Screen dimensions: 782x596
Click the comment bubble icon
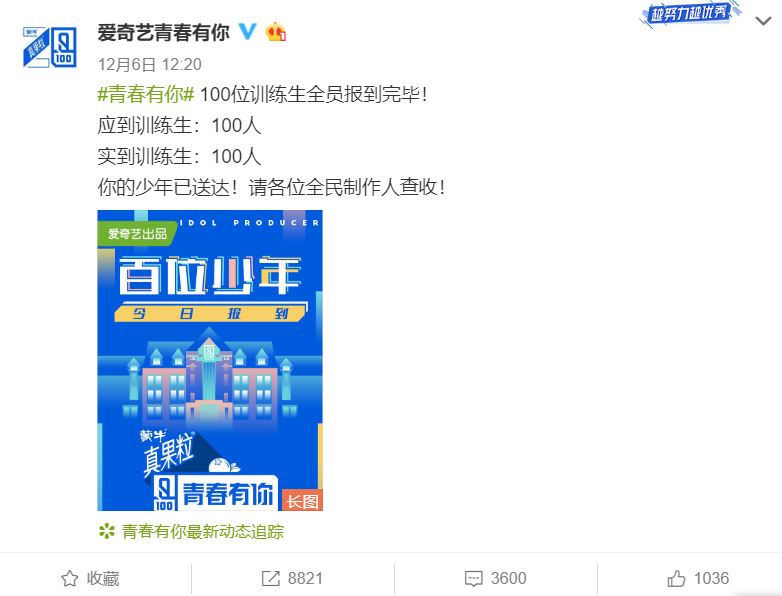coord(473,579)
